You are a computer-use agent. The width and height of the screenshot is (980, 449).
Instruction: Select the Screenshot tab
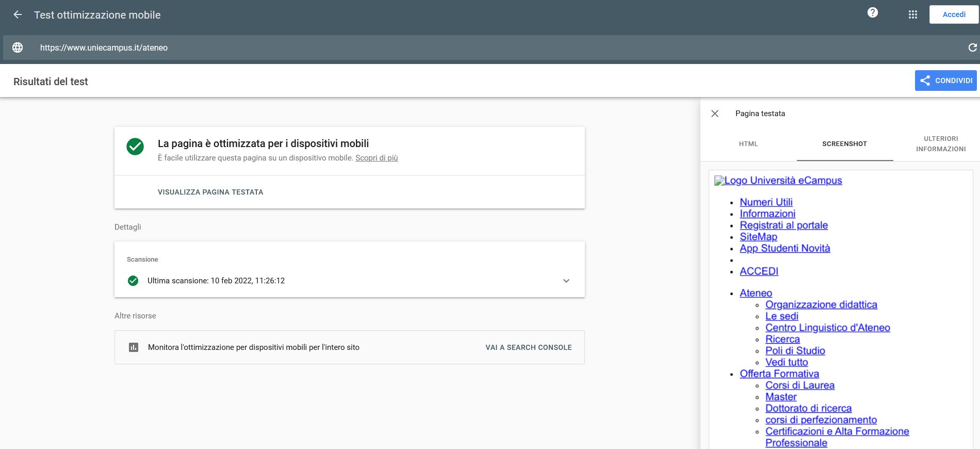point(844,144)
